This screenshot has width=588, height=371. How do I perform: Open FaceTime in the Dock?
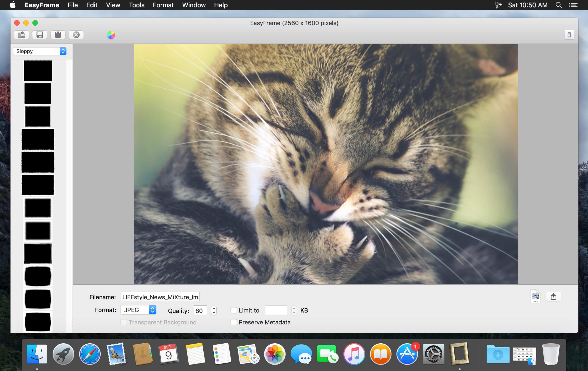[328, 354]
